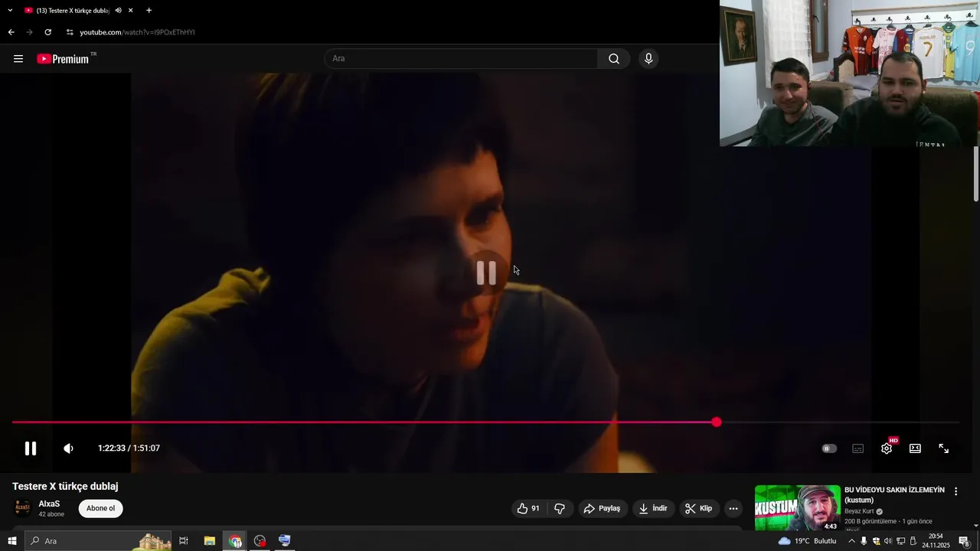Open clock and date 20:54 flyout
Viewport: 980px width, 551px height.
(x=936, y=541)
